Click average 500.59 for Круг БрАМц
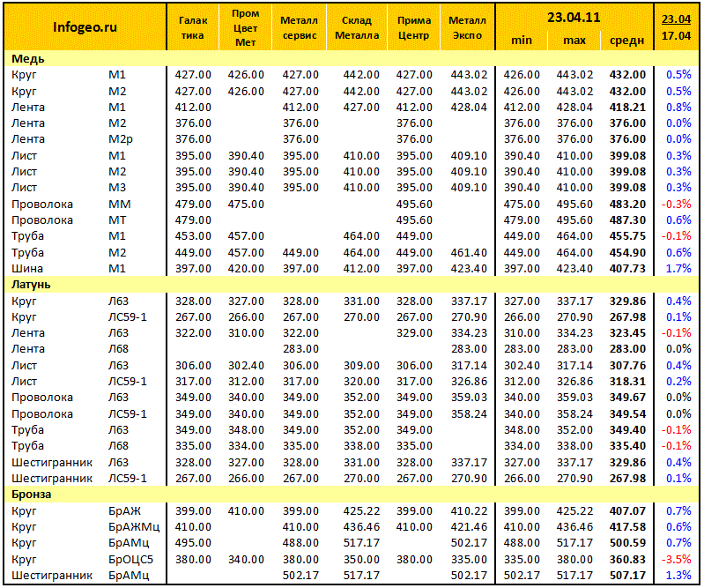 (x=627, y=543)
